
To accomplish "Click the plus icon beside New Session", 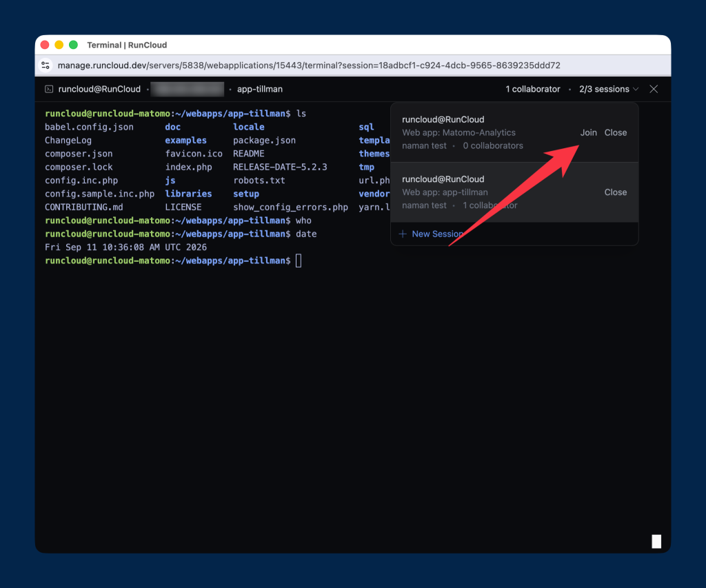I will [403, 234].
